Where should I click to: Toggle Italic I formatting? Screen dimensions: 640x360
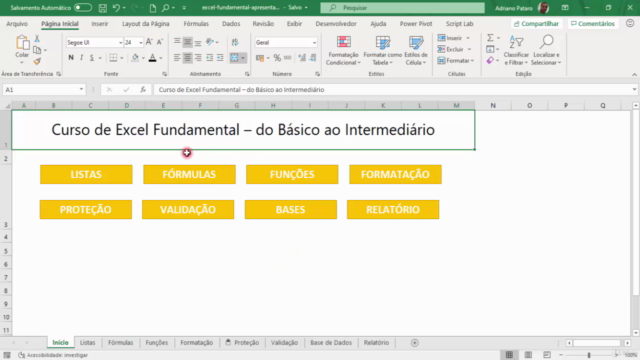[x=81, y=58]
